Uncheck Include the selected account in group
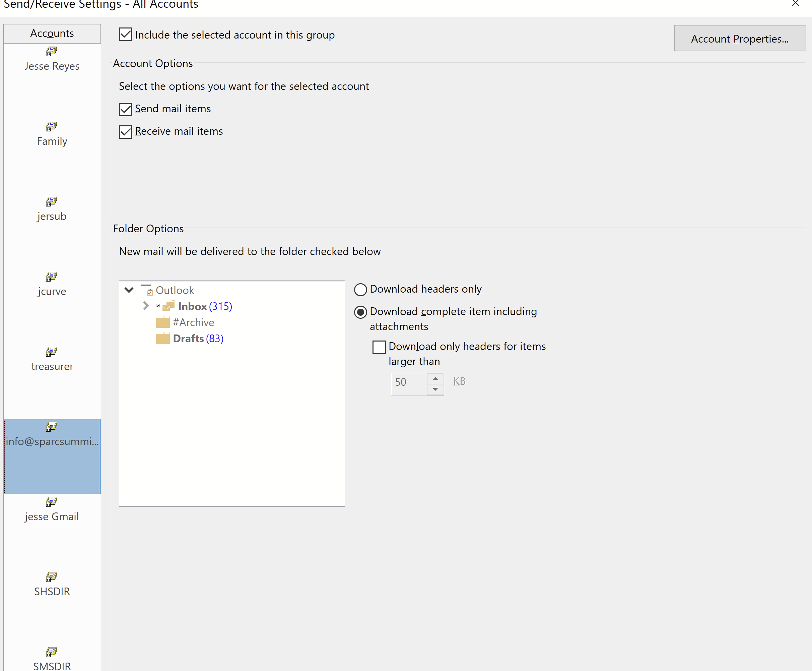 point(126,35)
